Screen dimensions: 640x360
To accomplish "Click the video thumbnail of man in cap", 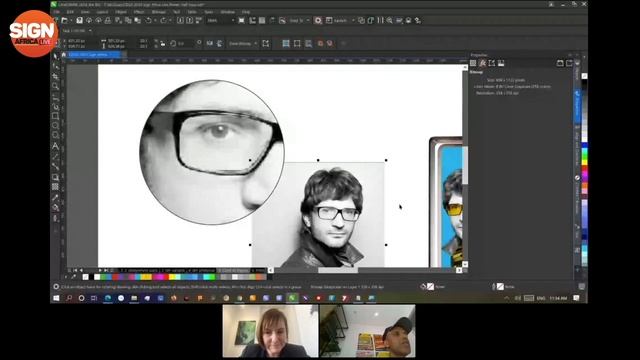I will coord(367,331).
